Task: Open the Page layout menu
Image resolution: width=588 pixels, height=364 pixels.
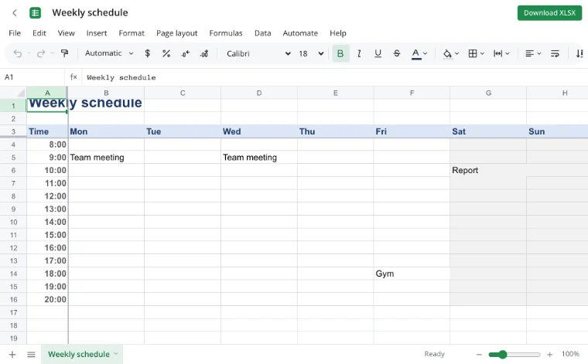Action: (176, 33)
